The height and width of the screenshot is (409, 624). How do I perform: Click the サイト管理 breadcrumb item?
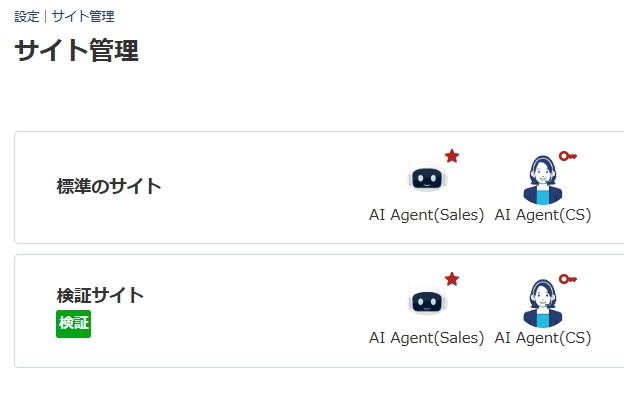click(83, 16)
